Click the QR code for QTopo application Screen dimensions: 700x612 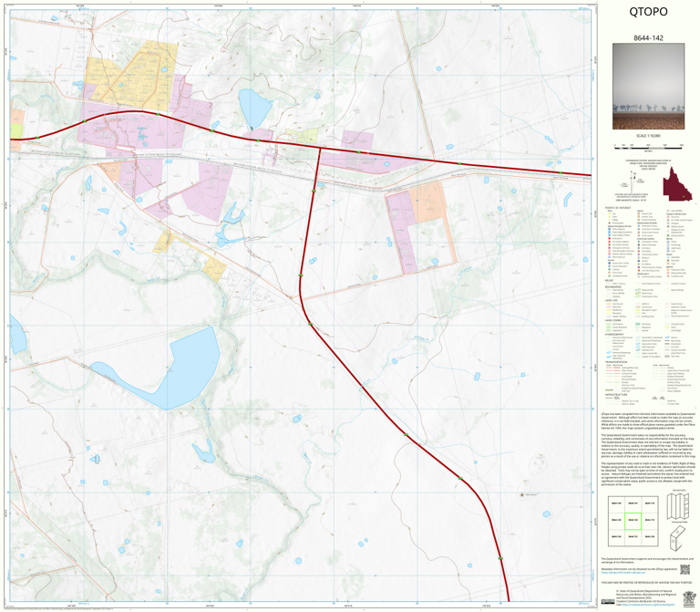(x=685, y=569)
